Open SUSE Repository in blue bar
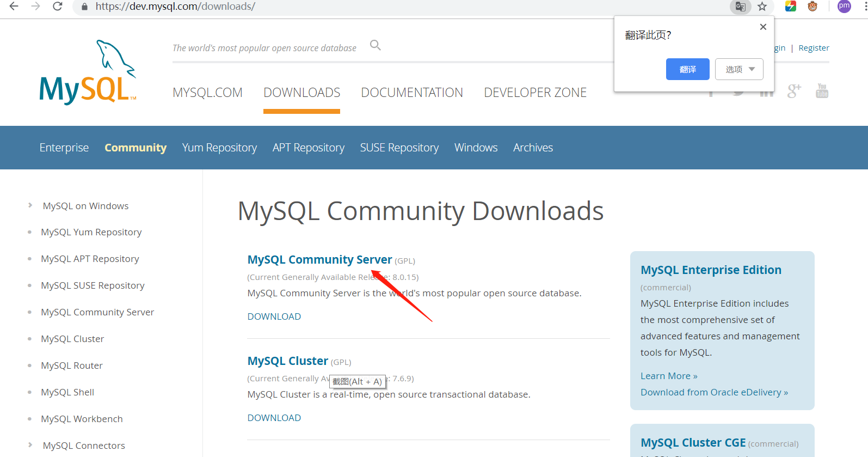Image resolution: width=868 pixels, height=457 pixels. click(399, 148)
